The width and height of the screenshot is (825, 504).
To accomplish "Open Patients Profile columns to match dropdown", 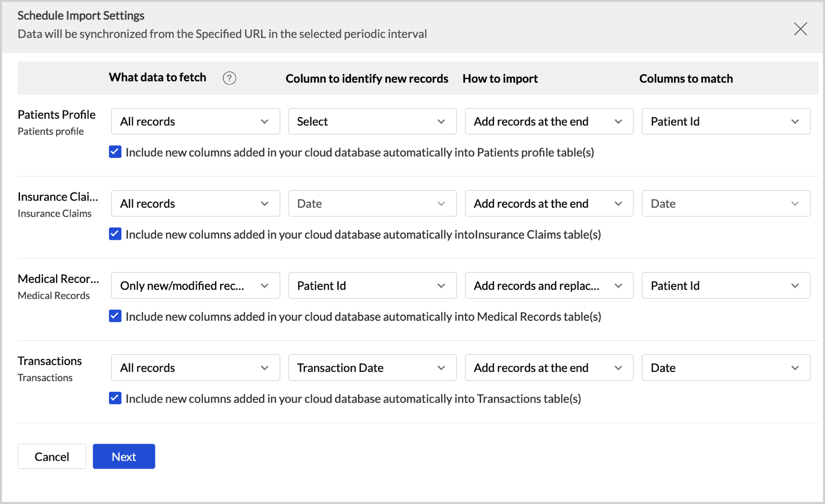I will tap(726, 121).
